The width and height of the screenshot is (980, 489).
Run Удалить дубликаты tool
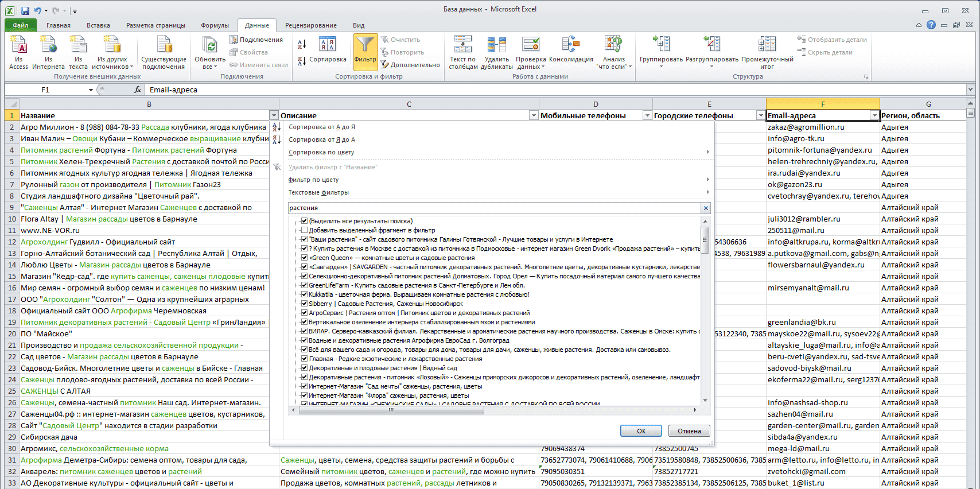coord(496,53)
